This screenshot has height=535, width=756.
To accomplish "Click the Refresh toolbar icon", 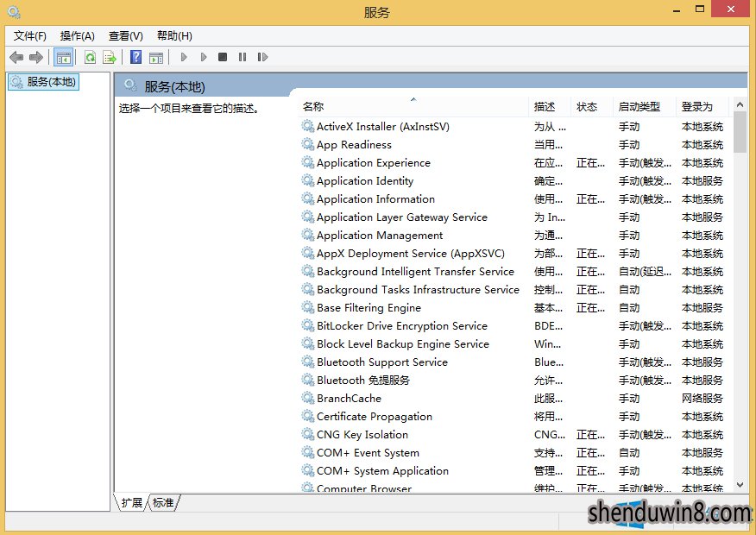I will (x=90, y=57).
